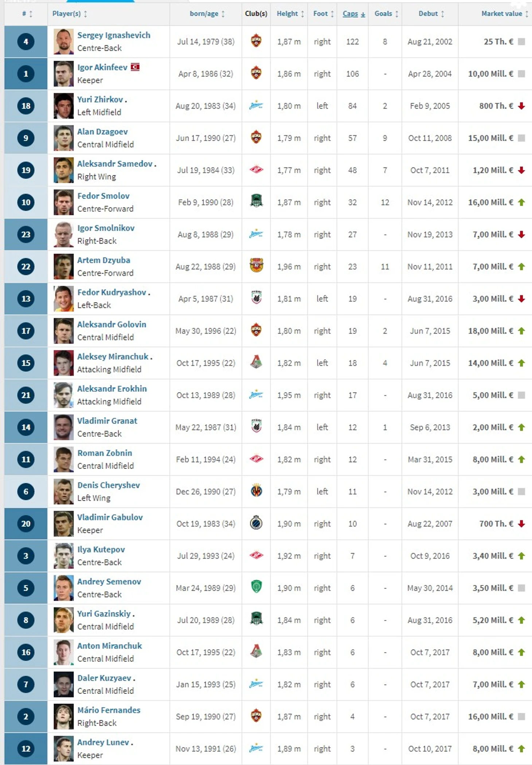Click Aleksandr Golovin's portrait thumbnail
532x765 pixels.
(63, 331)
